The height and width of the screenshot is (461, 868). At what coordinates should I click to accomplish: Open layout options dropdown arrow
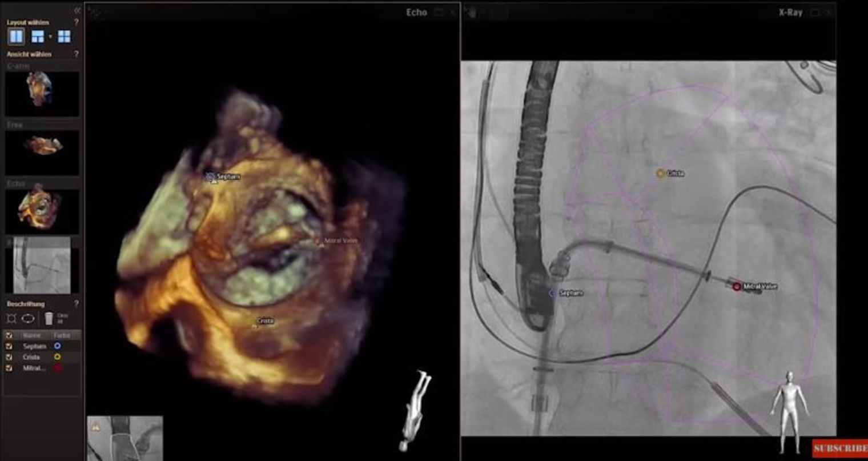tap(50, 37)
